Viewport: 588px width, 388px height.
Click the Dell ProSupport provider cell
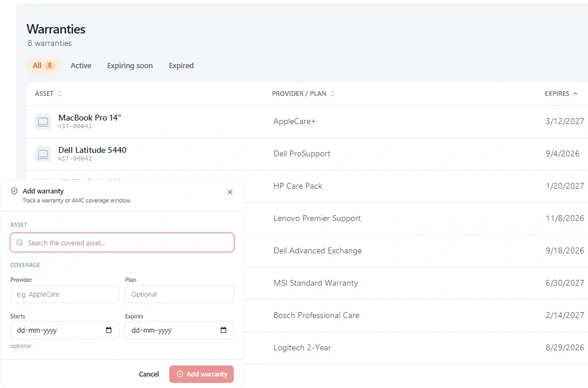click(x=302, y=153)
